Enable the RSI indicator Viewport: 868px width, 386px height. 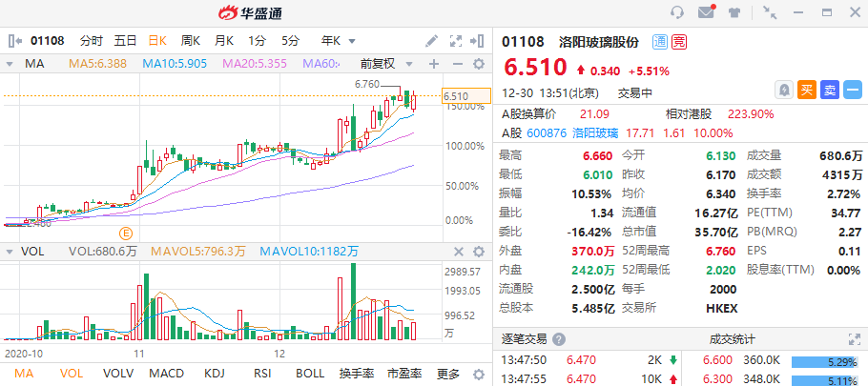click(262, 374)
